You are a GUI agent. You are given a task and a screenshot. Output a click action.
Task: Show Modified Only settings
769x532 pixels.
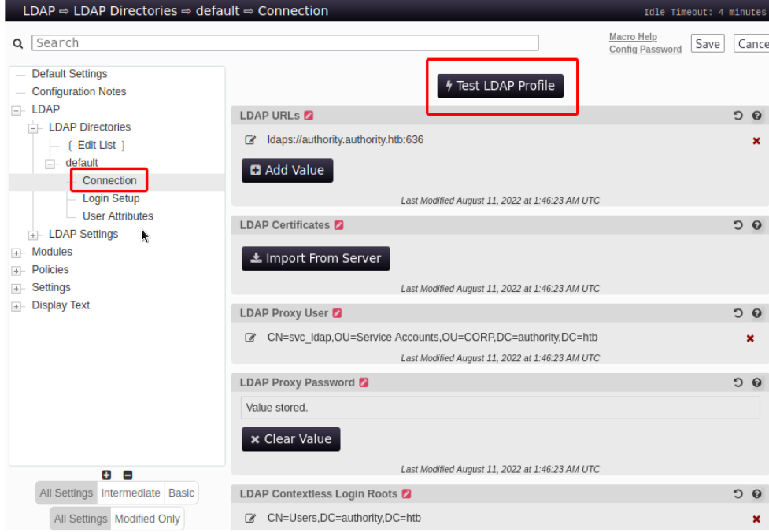coord(147,519)
